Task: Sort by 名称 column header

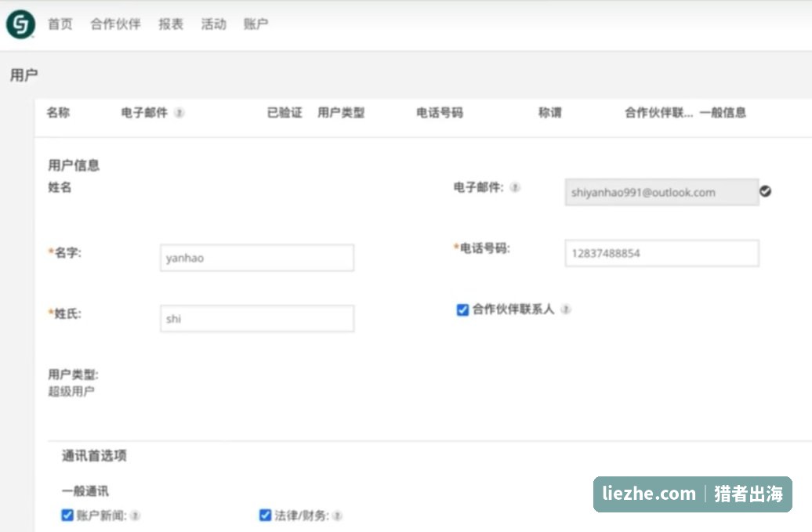Action: [58, 112]
